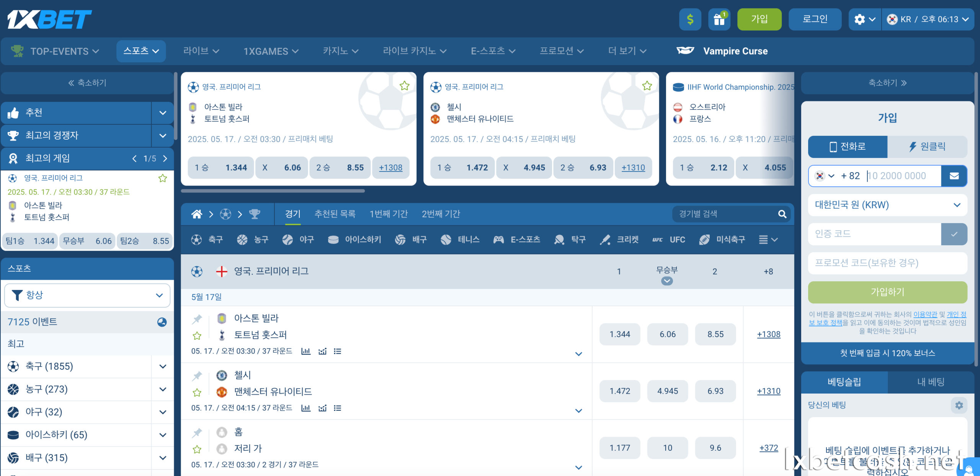Viewport: 980px width, 476px height.
Task: Open the 1XGAMES menu
Action: [x=271, y=51]
